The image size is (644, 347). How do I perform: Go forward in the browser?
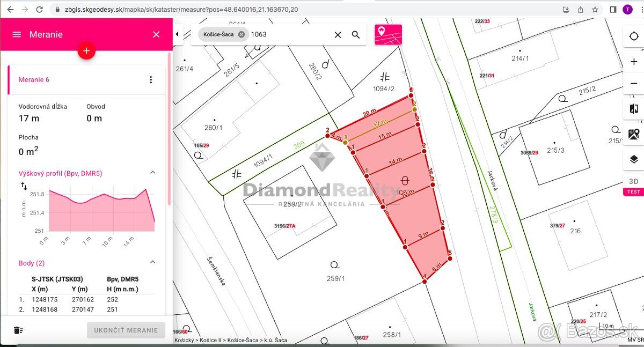[25, 10]
